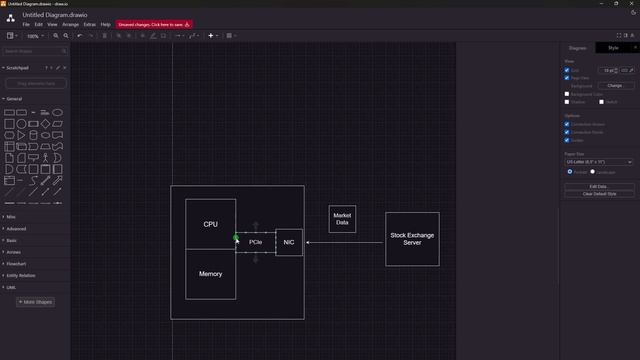
Task: Select the Landscape radio button
Action: [593, 172]
